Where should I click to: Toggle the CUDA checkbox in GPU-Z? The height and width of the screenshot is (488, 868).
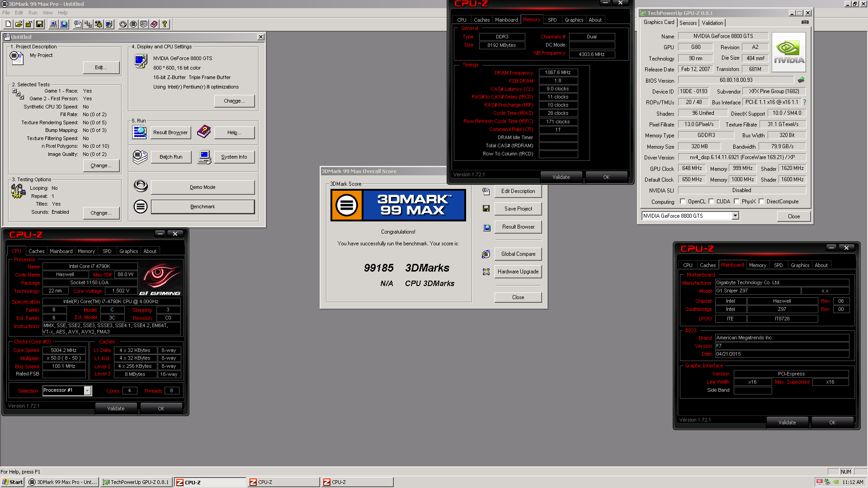point(711,202)
